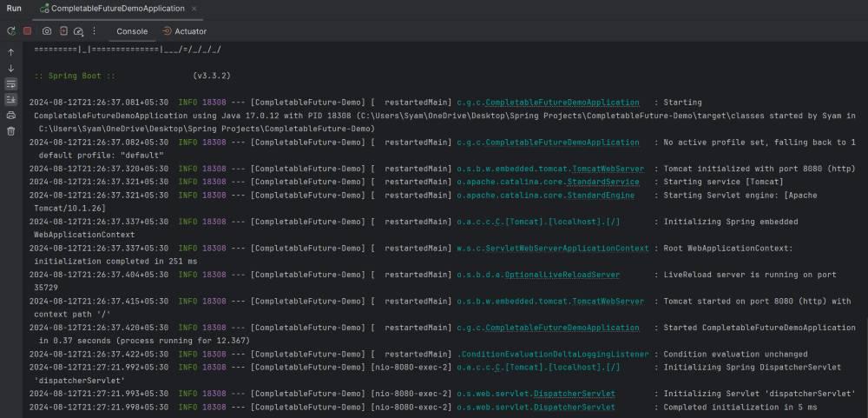Click the Actuator tab's orange icon
The height and width of the screenshot is (418, 868).
coord(168,31)
